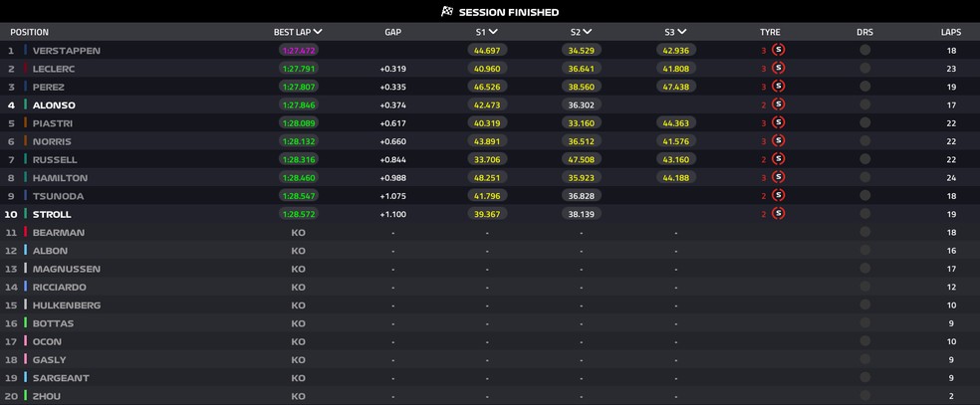Click Leclerc's DRS indicator dot
The width and height of the screenshot is (980, 405).
pos(865,68)
